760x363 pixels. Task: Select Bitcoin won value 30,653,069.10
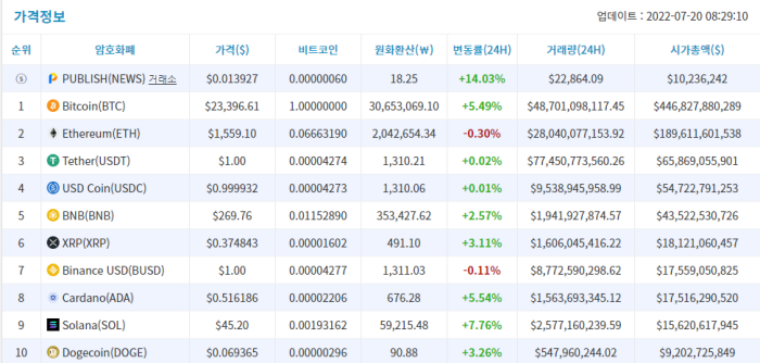(404, 106)
